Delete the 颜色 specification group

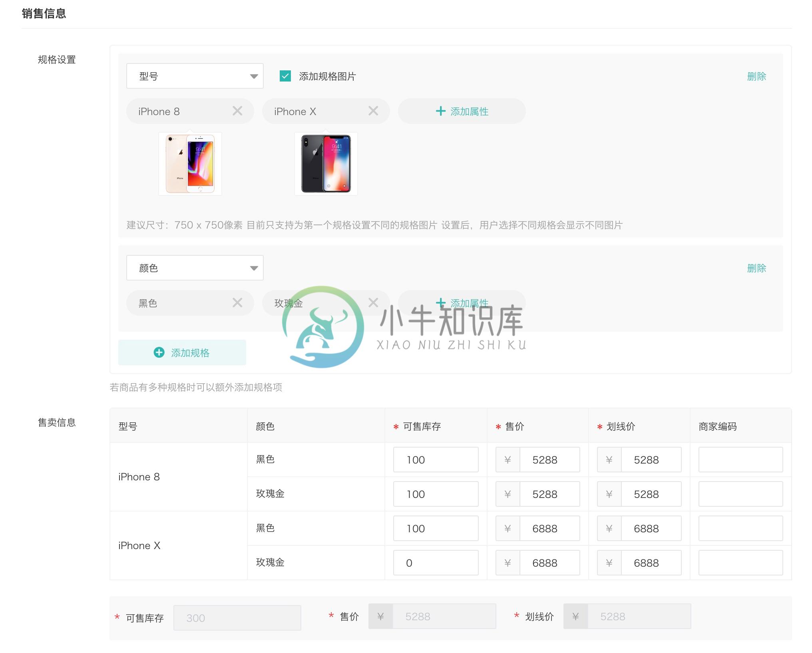click(756, 268)
